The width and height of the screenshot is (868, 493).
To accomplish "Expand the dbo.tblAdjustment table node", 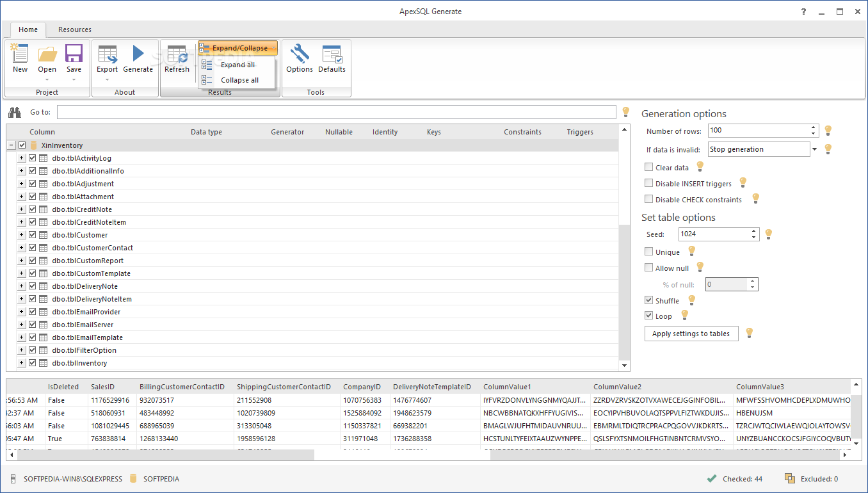I will coord(21,184).
